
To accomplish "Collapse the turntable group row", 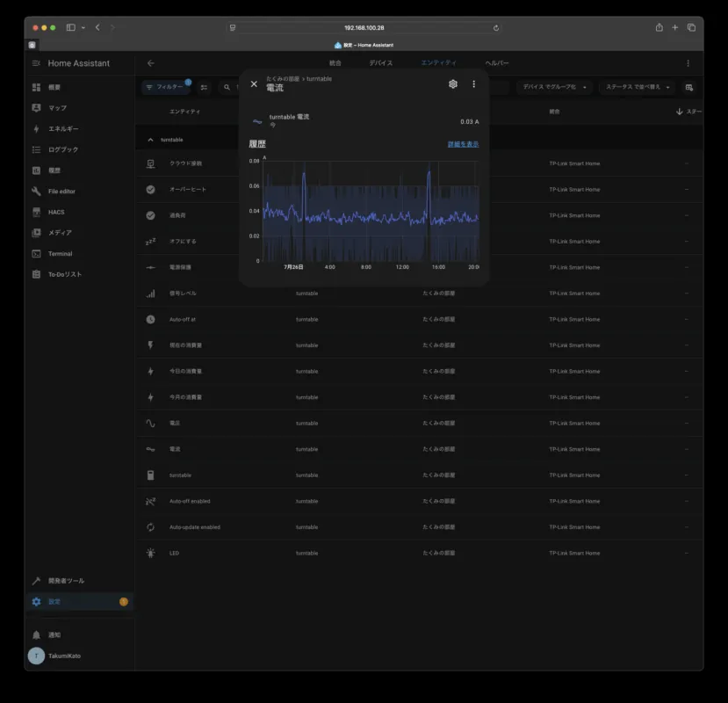I will (x=150, y=140).
